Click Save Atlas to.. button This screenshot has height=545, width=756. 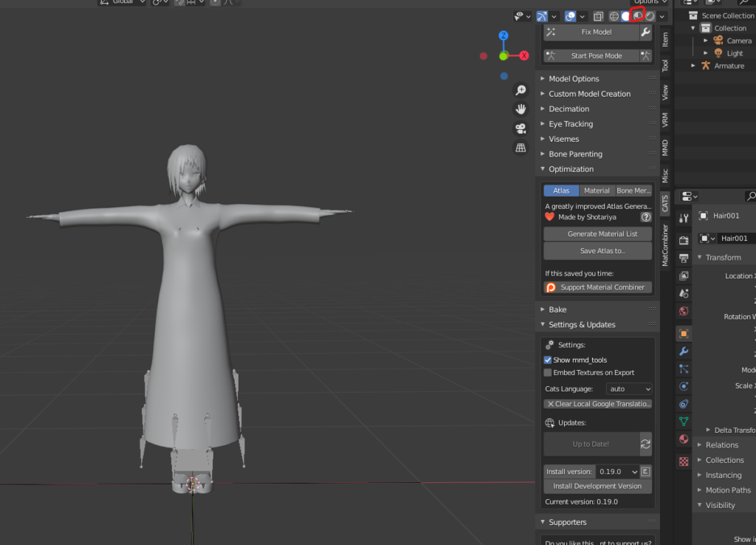pos(598,251)
